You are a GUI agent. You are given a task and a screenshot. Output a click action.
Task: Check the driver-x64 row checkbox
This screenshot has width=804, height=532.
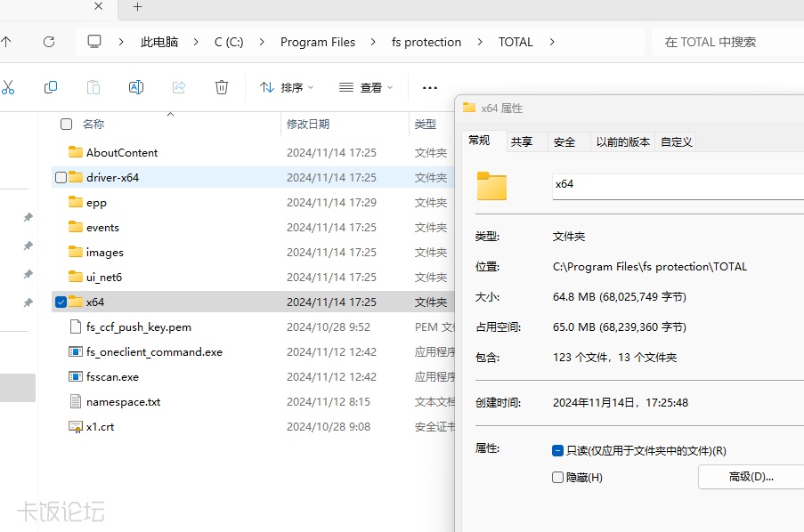pyautogui.click(x=61, y=177)
